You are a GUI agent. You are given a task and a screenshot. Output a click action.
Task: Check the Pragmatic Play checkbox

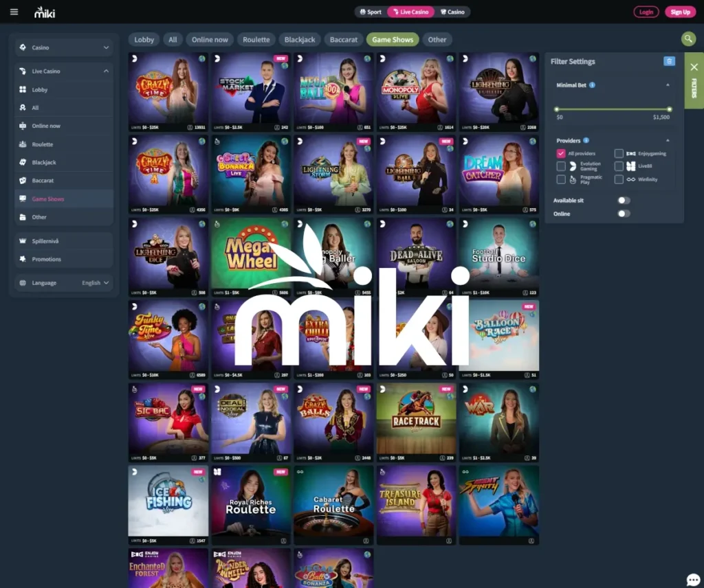coord(561,179)
